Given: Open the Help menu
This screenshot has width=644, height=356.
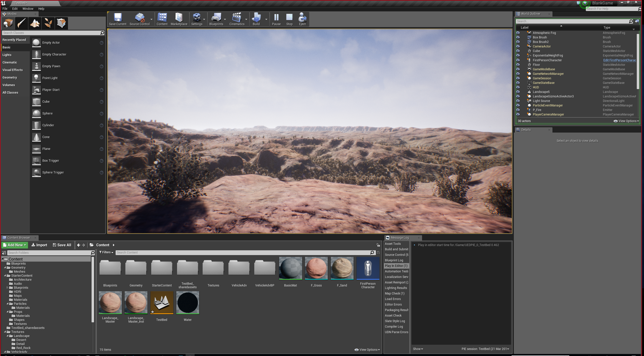Looking at the screenshot, I should click(x=41, y=9).
